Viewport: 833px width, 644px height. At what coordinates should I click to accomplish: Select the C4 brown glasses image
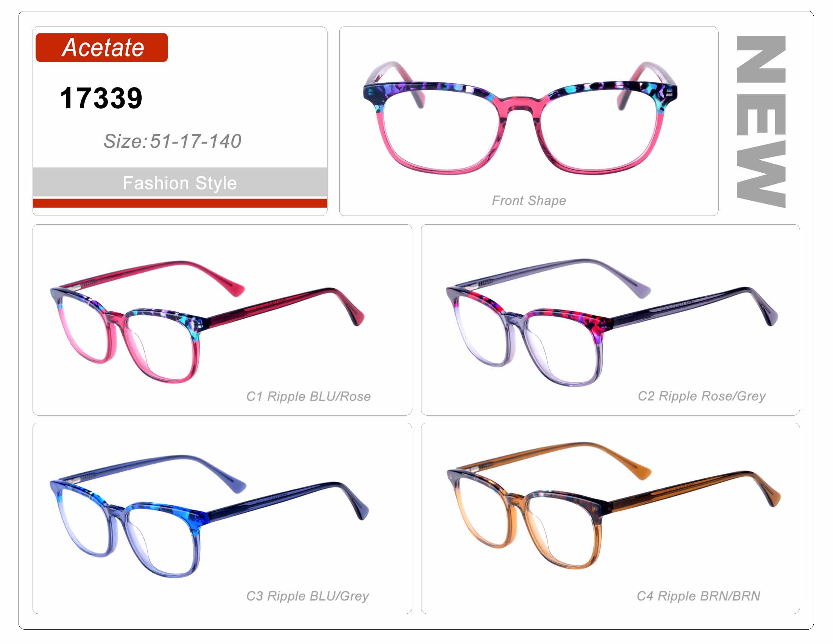coord(613,505)
